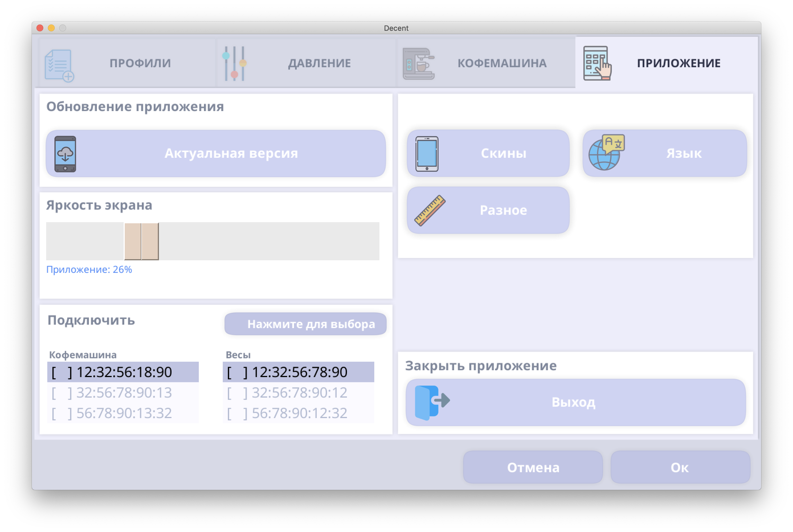Pick coffee machine entry 56:78:90:13:32
This screenshot has height=532, width=793.
pos(123,413)
